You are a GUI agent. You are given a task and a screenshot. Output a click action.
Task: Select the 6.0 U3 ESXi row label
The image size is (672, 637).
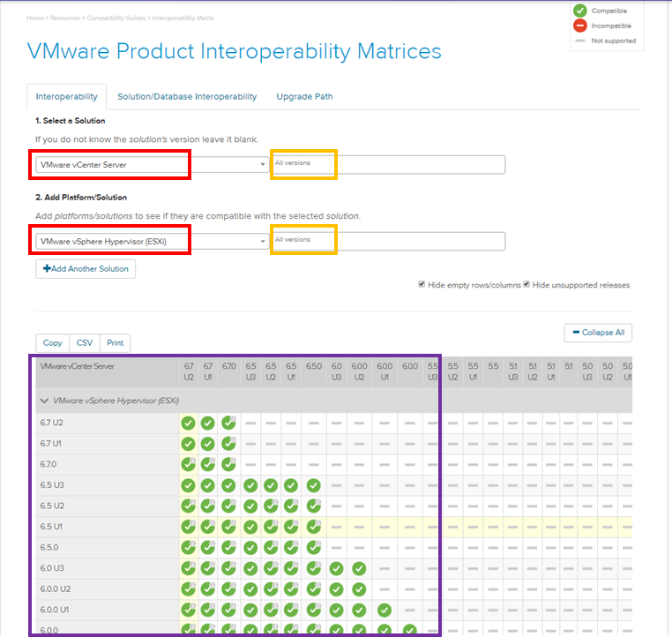click(52, 568)
